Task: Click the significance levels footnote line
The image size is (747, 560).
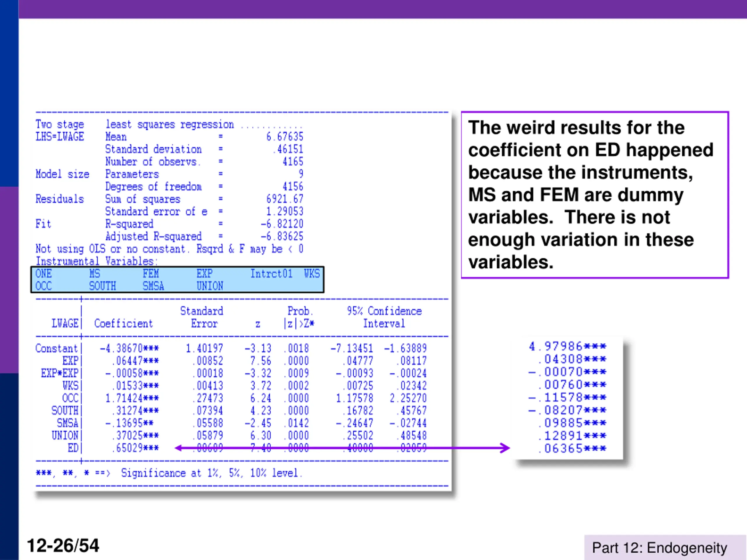Action: click(169, 473)
